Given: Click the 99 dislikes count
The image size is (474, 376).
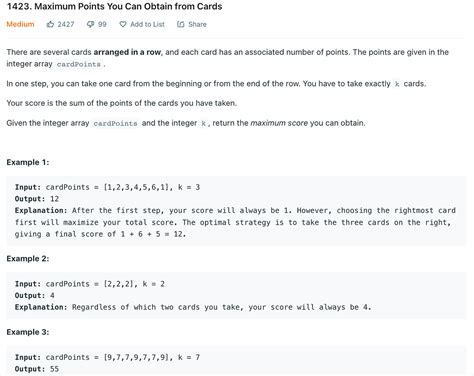Looking at the screenshot, I should point(102,24).
